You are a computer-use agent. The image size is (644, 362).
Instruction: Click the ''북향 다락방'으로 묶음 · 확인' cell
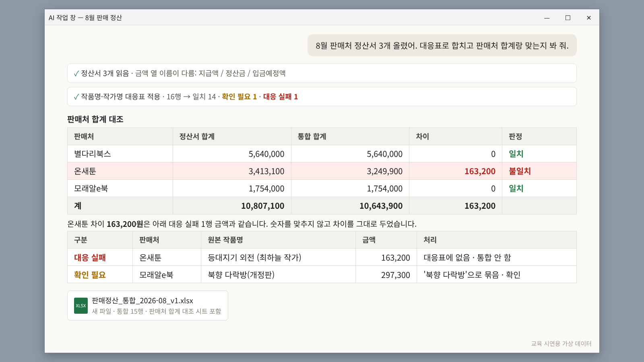(x=497, y=275)
